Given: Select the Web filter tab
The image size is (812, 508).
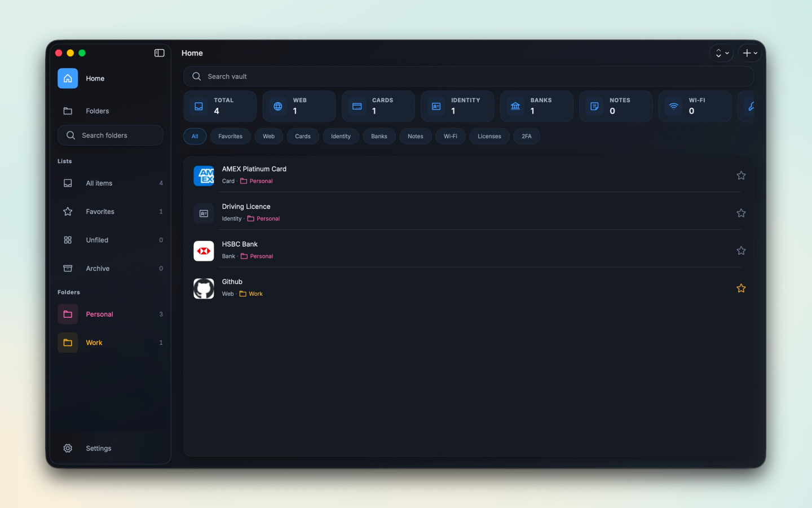Looking at the screenshot, I should pyautogui.click(x=269, y=137).
